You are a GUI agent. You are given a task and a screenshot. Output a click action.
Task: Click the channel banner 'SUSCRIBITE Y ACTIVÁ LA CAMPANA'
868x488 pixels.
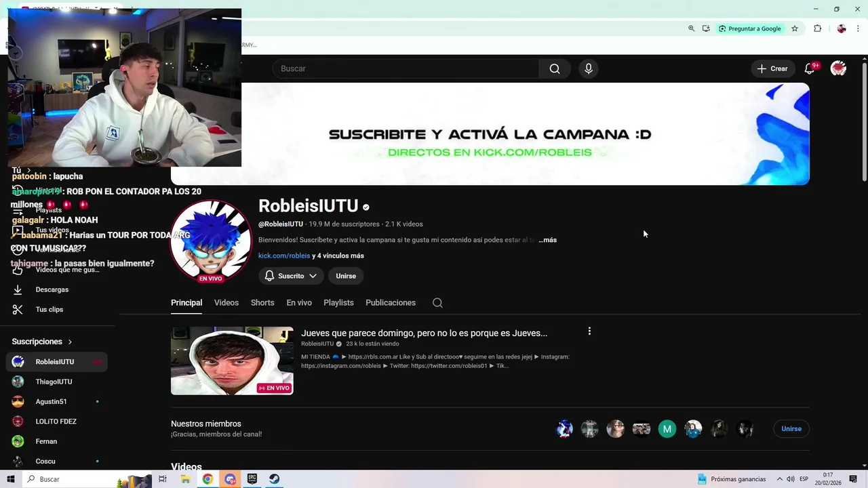(x=490, y=134)
